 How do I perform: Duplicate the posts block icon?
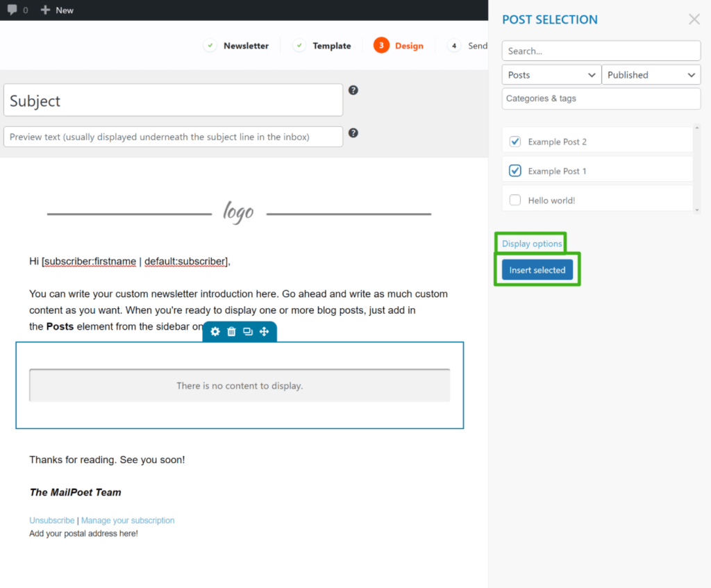[x=248, y=331]
